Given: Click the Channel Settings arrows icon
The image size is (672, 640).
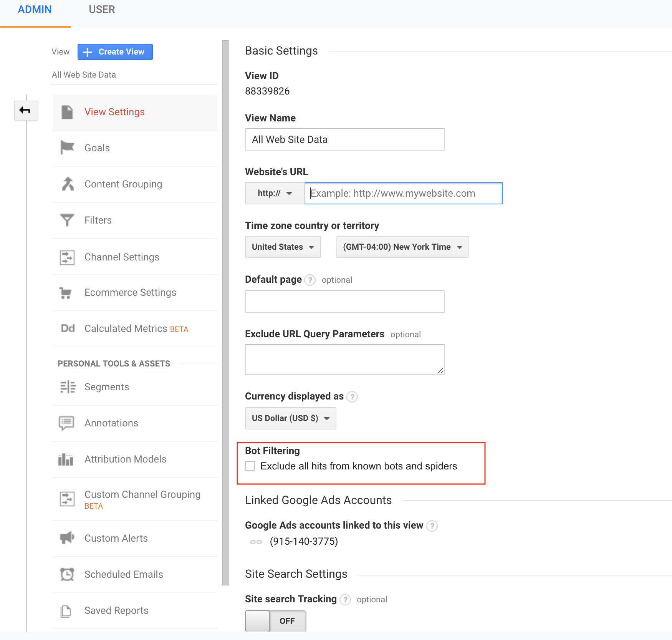Looking at the screenshot, I should [x=67, y=257].
